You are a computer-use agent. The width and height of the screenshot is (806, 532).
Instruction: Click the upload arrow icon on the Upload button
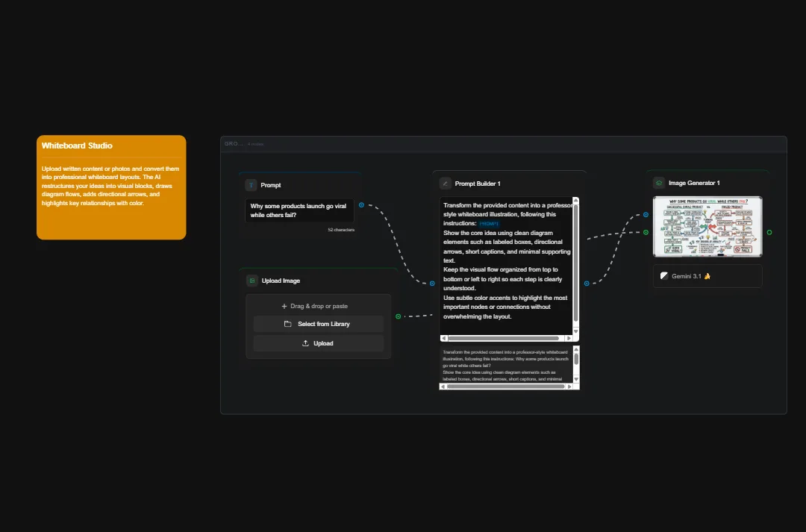(305, 343)
